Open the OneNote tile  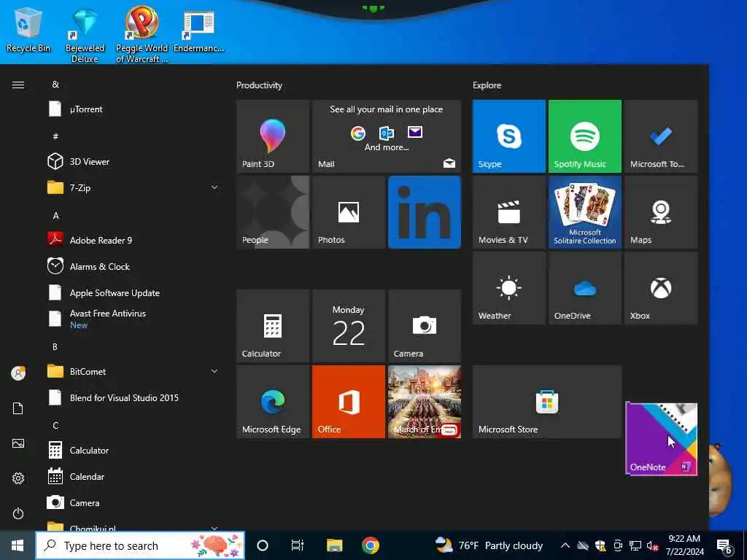(661, 438)
